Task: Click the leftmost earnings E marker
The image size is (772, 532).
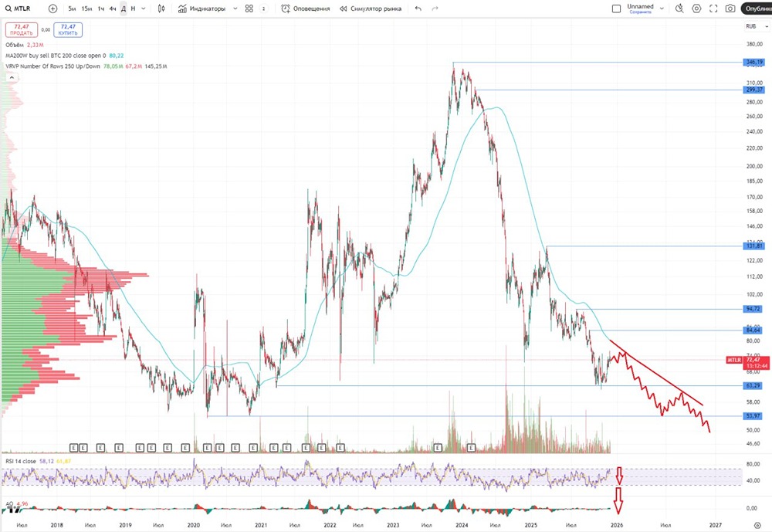Action: [x=73, y=448]
